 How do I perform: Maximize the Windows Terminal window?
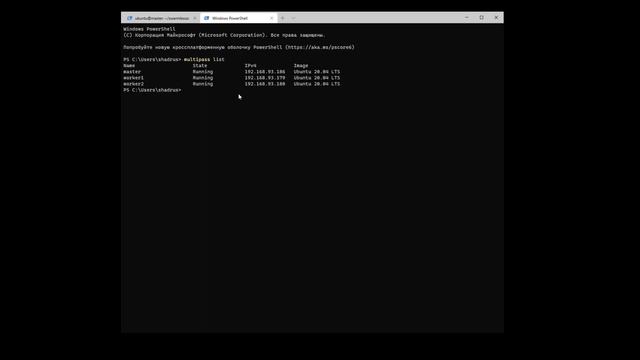coord(482,18)
